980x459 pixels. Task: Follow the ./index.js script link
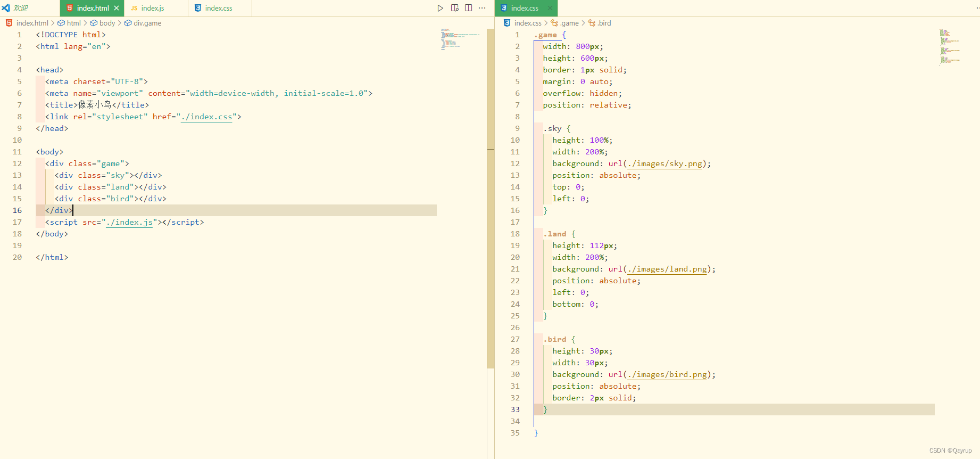pos(129,222)
